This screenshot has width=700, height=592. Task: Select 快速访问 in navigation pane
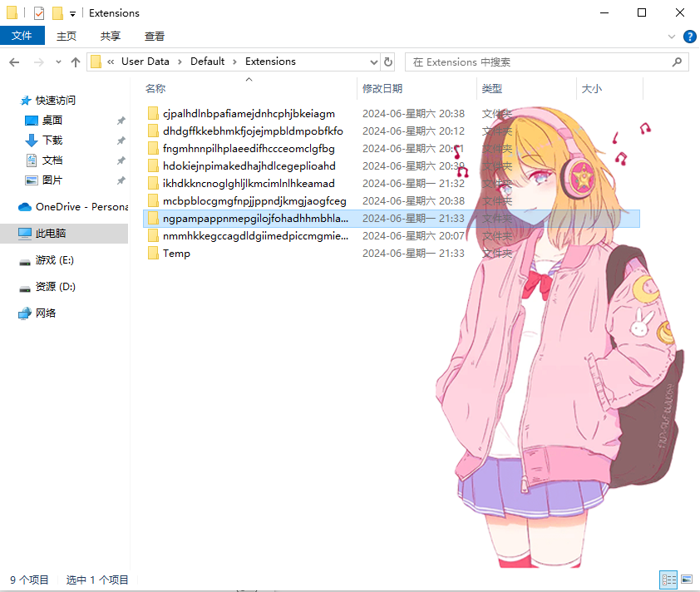55,101
